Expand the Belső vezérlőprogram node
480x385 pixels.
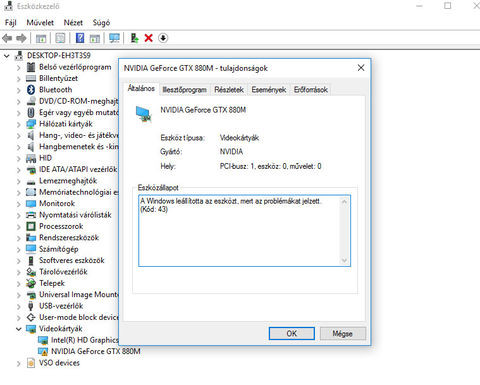pos(19,67)
